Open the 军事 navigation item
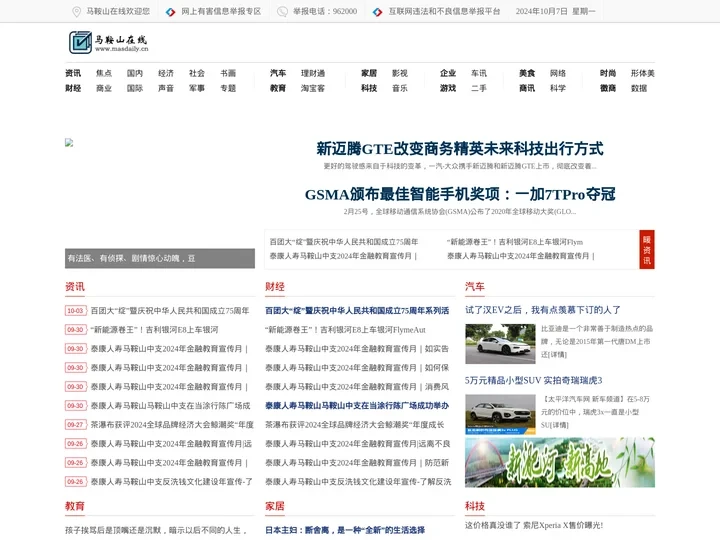 coord(197,88)
